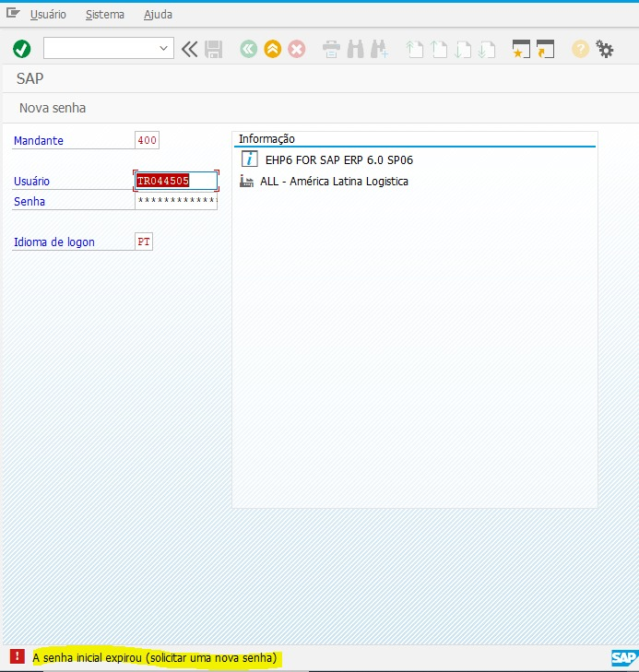Click the factory icon beside ALL América Latina

tap(246, 182)
